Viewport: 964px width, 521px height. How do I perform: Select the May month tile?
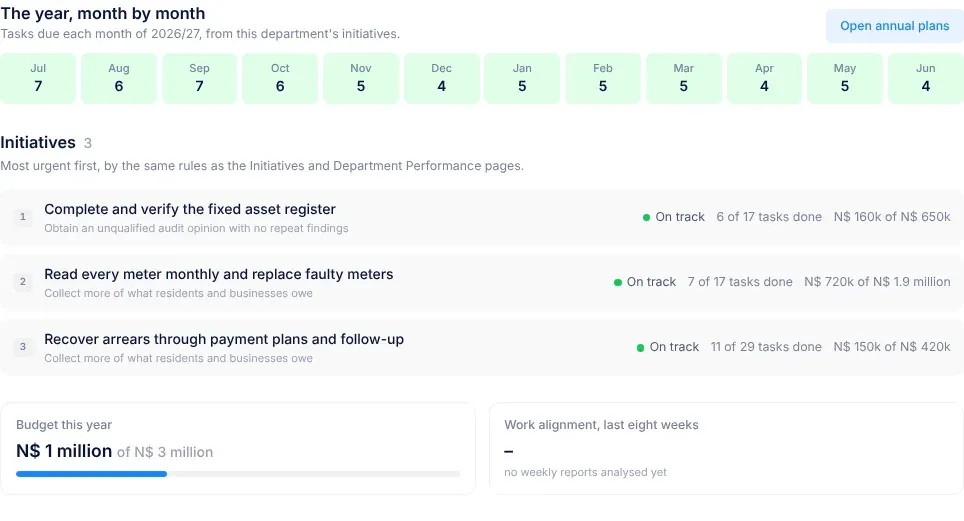pyautogui.click(x=845, y=78)
